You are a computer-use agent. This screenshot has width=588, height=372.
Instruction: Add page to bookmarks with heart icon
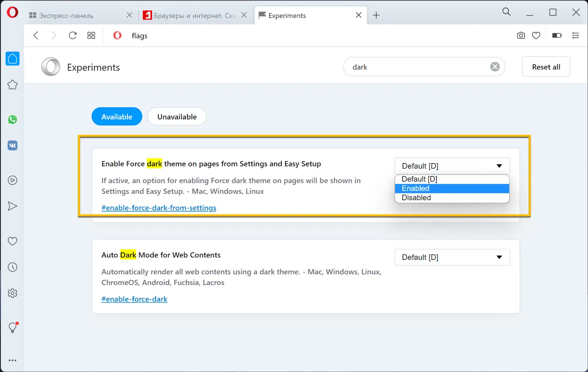pos(536,36)
